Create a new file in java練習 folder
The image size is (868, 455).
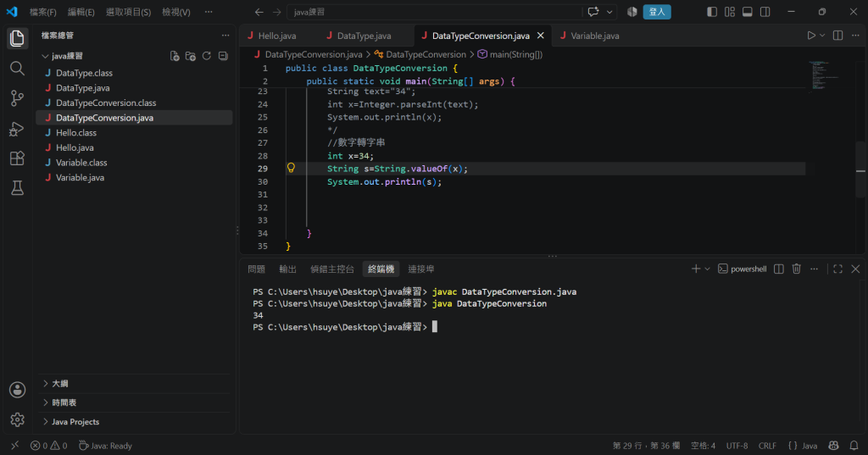(x=175, y=56)
